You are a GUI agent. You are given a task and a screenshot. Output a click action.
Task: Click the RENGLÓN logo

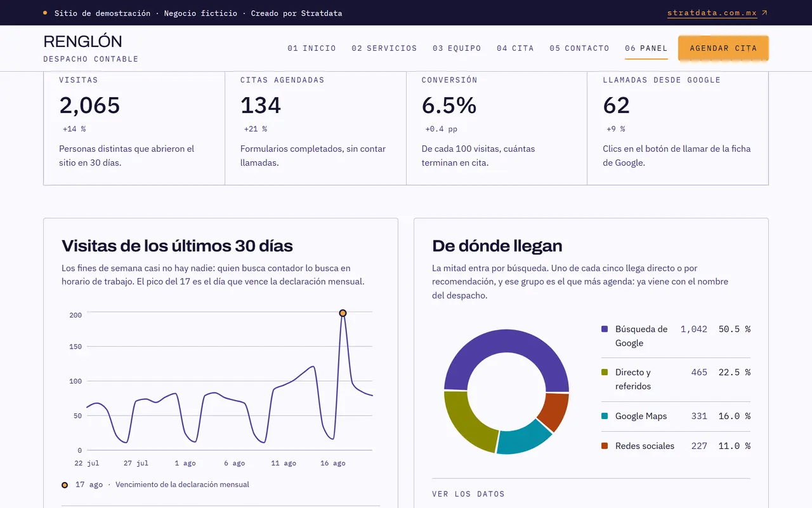pyautogui.click(x=82, y=42)
